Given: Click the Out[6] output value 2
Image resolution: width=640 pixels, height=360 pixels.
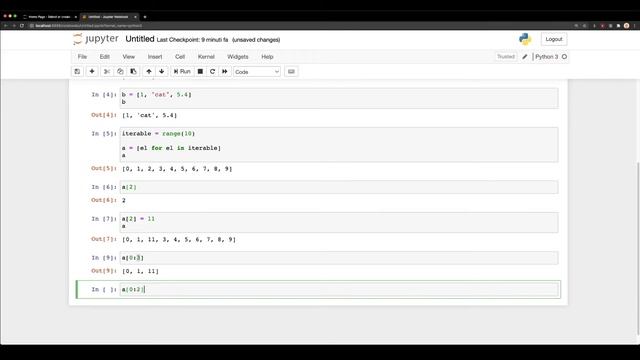Looking at the screenshot, I should coord(124,200).
